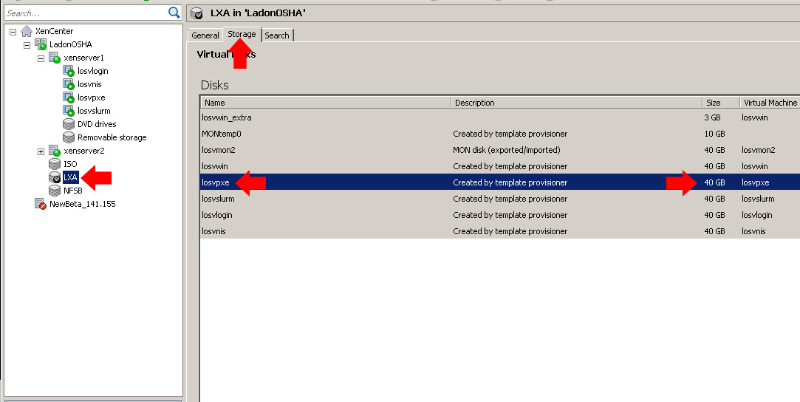800x402 pixels.
Task: Sort disks by Size column header
Action: pos(718,103)
